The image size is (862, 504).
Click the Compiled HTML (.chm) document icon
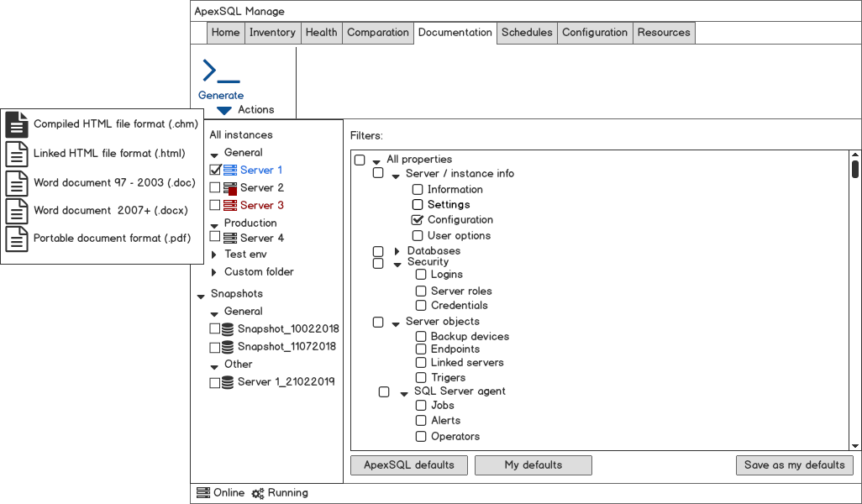click(x=17, y=124)
